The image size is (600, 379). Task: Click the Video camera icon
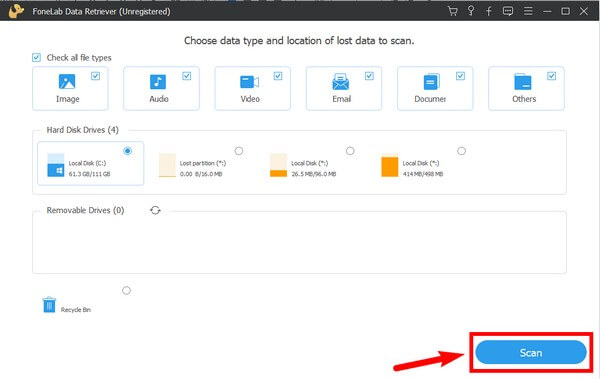[249, 82]
